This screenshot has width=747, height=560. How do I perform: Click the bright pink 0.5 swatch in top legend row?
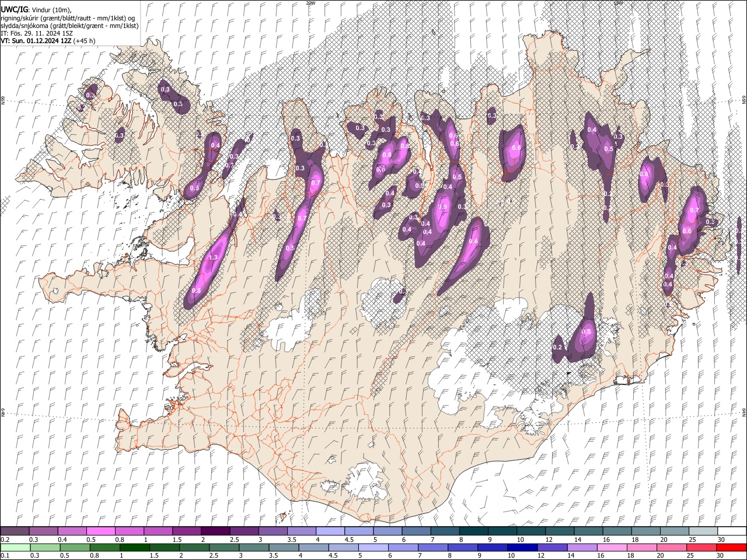[100, 531]
